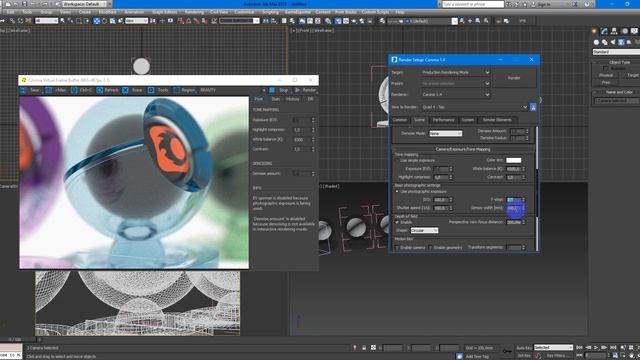Image resolution: width=640 pixels, height=360 pixels.
Task: Open the Hierarchy command panel tab
Action: coord(614,31)
